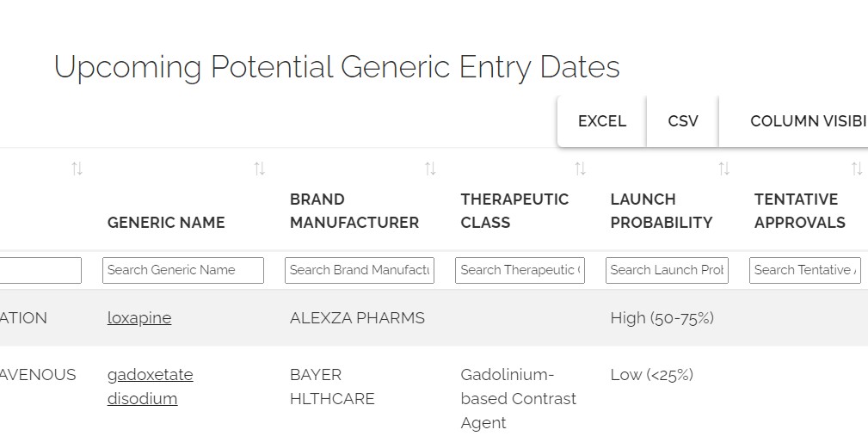Click sort arrows icon above Launch Probability column
Viewport: 868px width, 442px height.
tap(724, 169)
